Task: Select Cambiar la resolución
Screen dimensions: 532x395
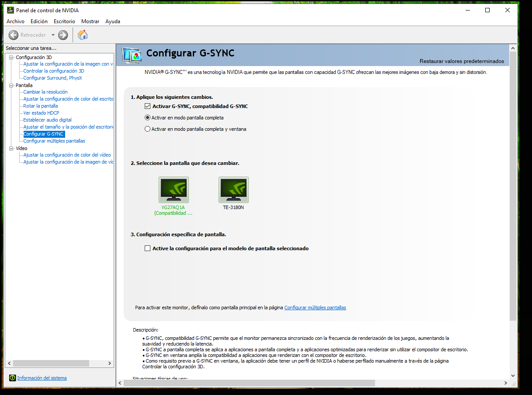Action: (x=45, y=92)
